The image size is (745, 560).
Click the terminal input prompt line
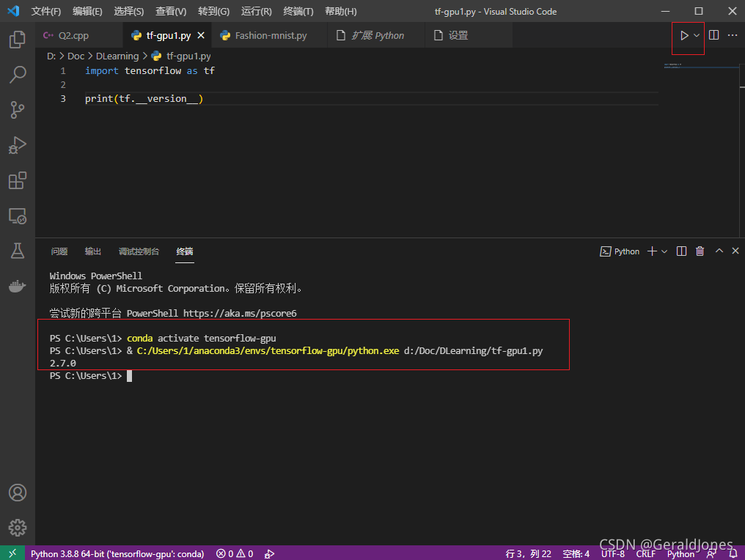90,376
